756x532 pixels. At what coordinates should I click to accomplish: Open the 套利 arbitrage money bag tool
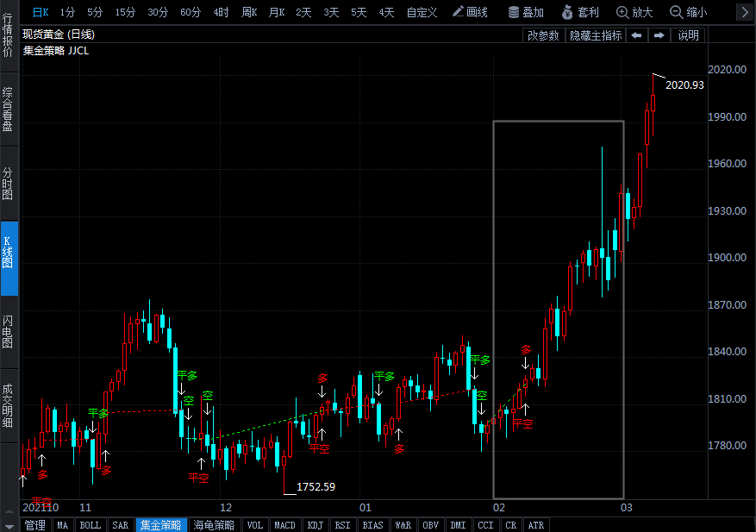click(x=580, y=12)
